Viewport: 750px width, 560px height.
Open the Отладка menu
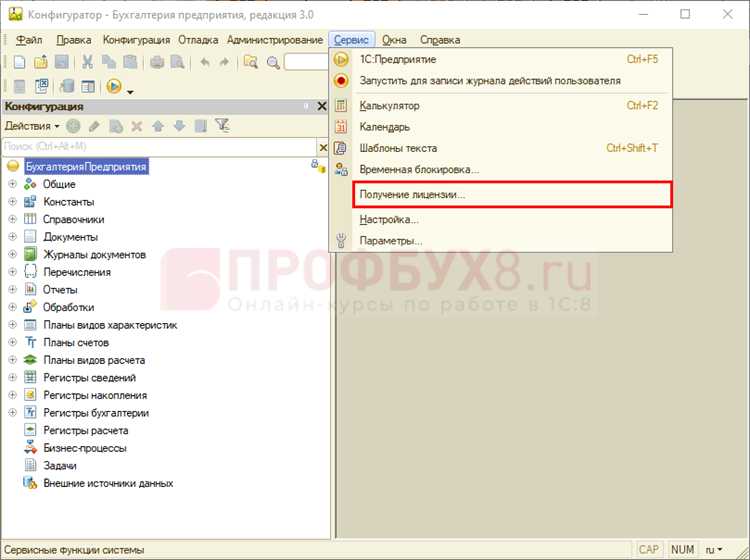tap(198, 40)
